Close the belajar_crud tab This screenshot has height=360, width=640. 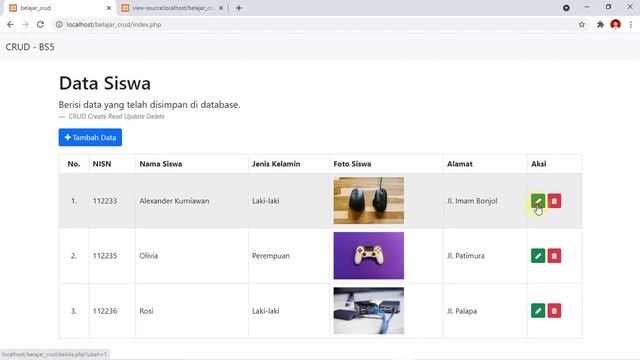[x=109, y=8]
